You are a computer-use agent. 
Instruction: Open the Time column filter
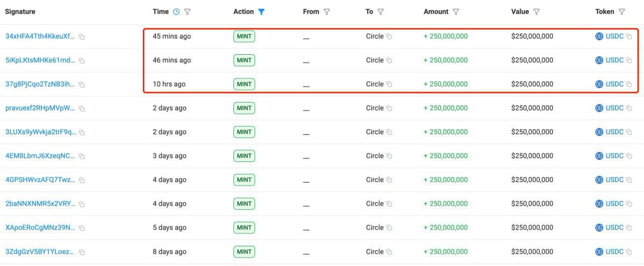click(187, 12)
